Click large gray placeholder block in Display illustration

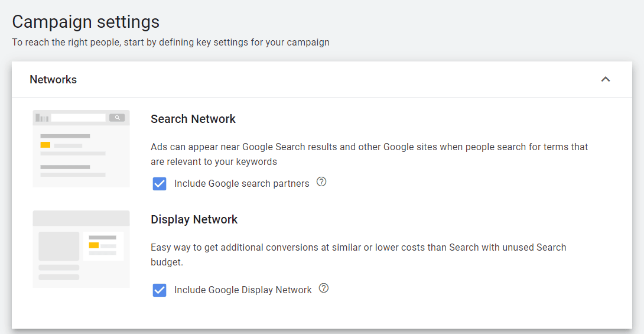click(58, 246)
